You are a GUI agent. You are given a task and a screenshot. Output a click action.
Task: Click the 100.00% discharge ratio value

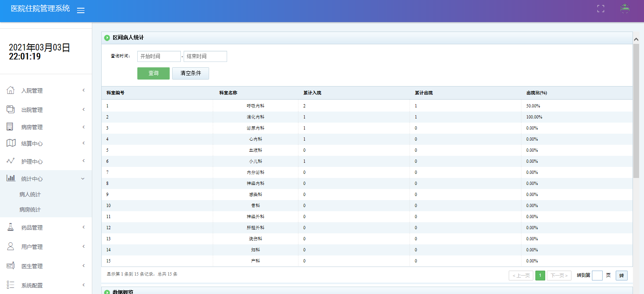(x=534, y=117)
